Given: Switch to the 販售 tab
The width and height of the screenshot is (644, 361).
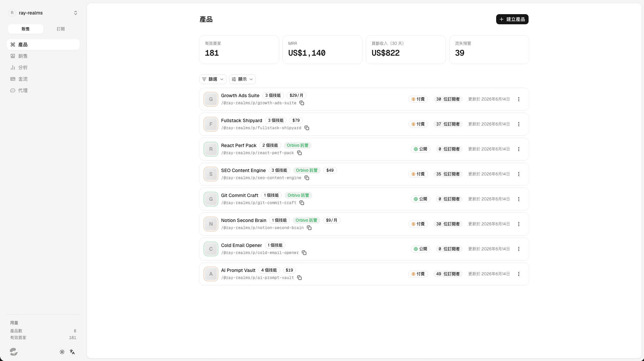Looking at the screenshot, I should coord(26,29).
